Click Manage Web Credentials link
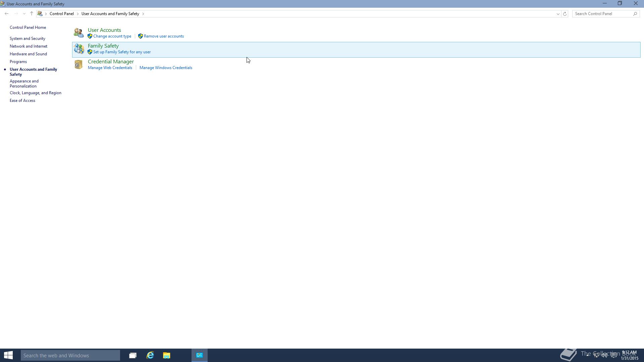 [110, 68]
